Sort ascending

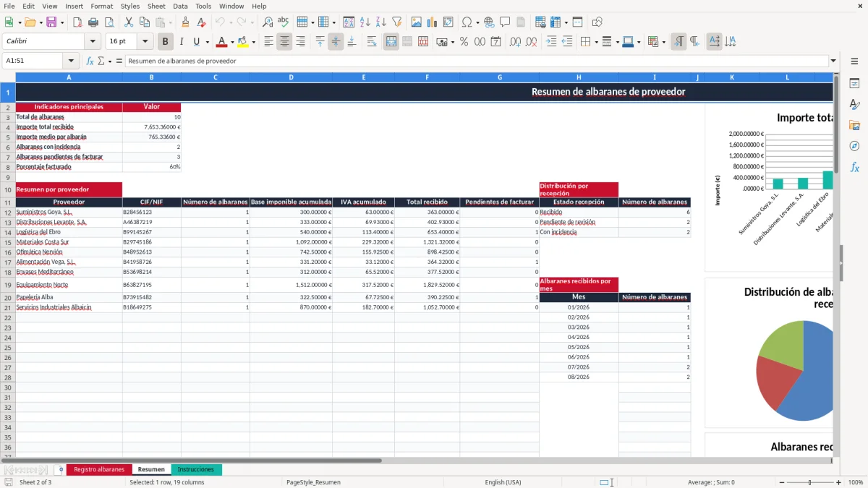365,22
